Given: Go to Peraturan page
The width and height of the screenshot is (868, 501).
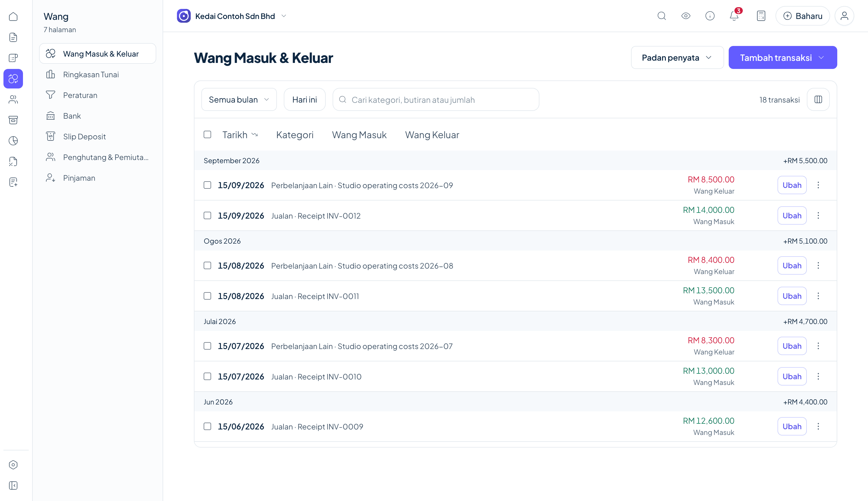Looking at the screenshot, I should click(x=98, y=95).
